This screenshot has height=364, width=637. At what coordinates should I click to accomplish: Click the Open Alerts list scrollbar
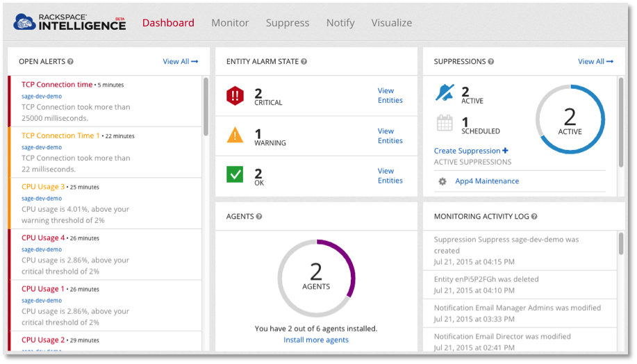206,106
